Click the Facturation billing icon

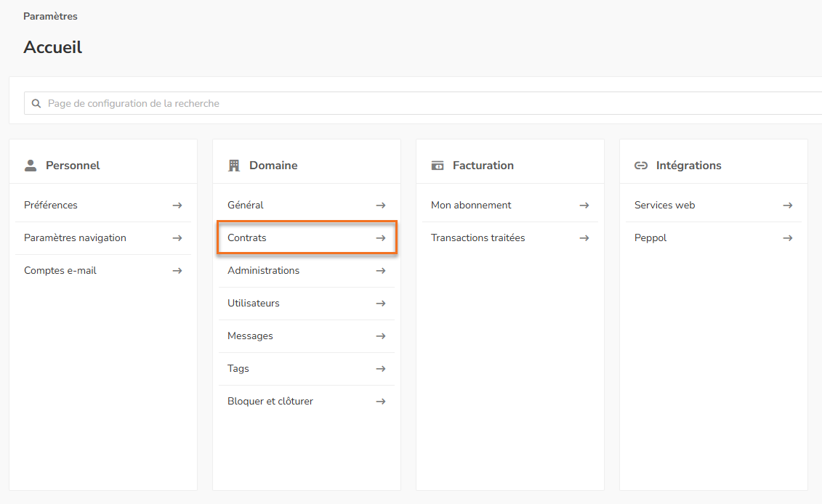[x=438, y=166]
